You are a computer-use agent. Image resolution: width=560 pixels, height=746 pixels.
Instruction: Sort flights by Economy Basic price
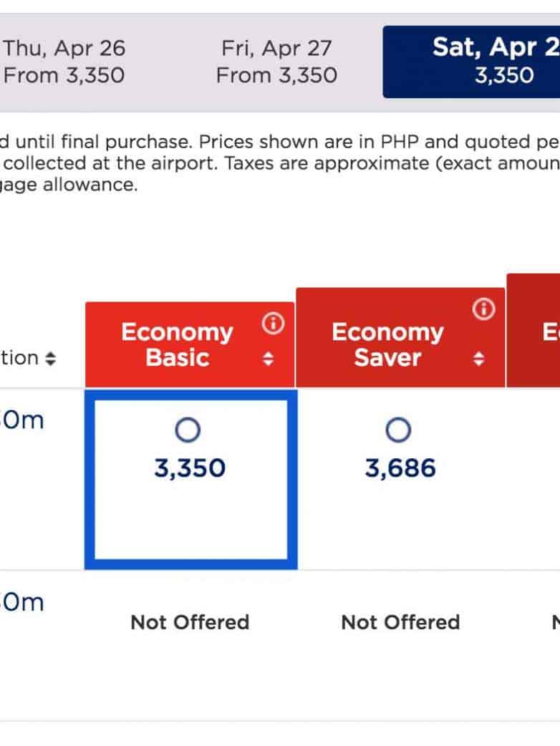point(269,359)
